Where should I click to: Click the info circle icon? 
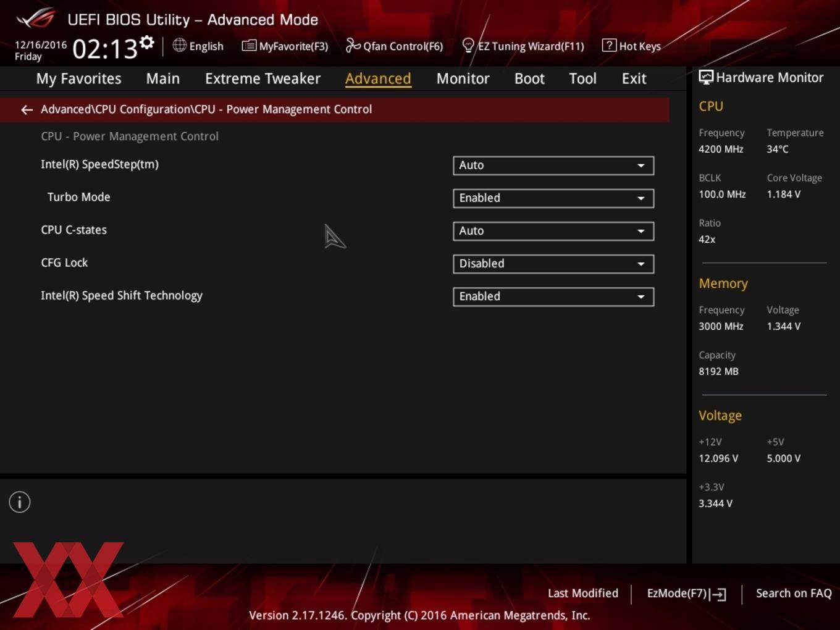pyautogui.click(x=20, y=502)
